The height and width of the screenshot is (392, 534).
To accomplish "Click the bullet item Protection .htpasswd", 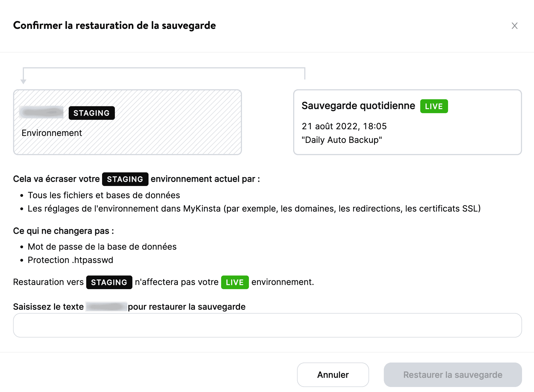I will (70, 260).
